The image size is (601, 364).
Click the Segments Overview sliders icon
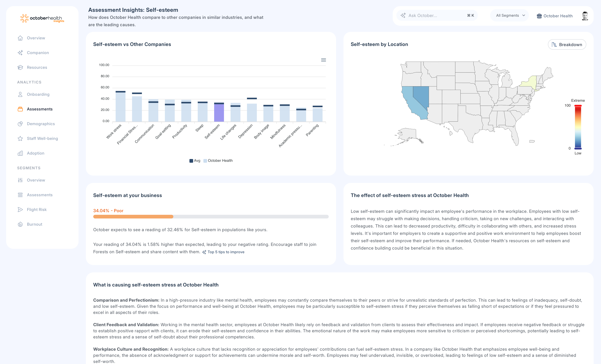pos(20,180)
